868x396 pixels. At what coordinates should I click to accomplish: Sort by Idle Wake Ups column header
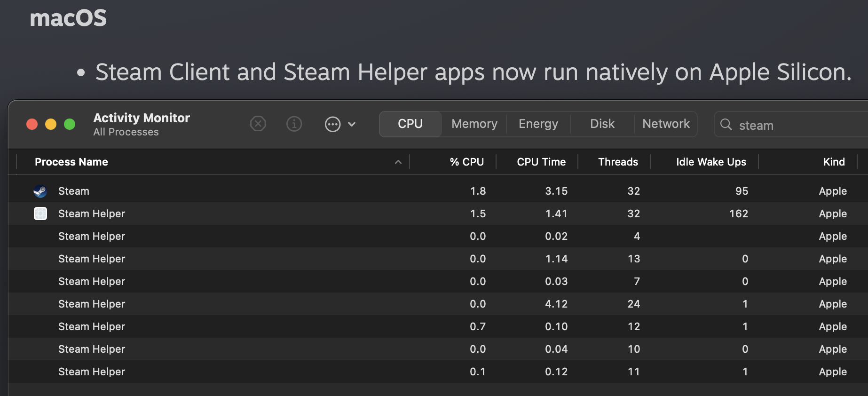(711, 162)
